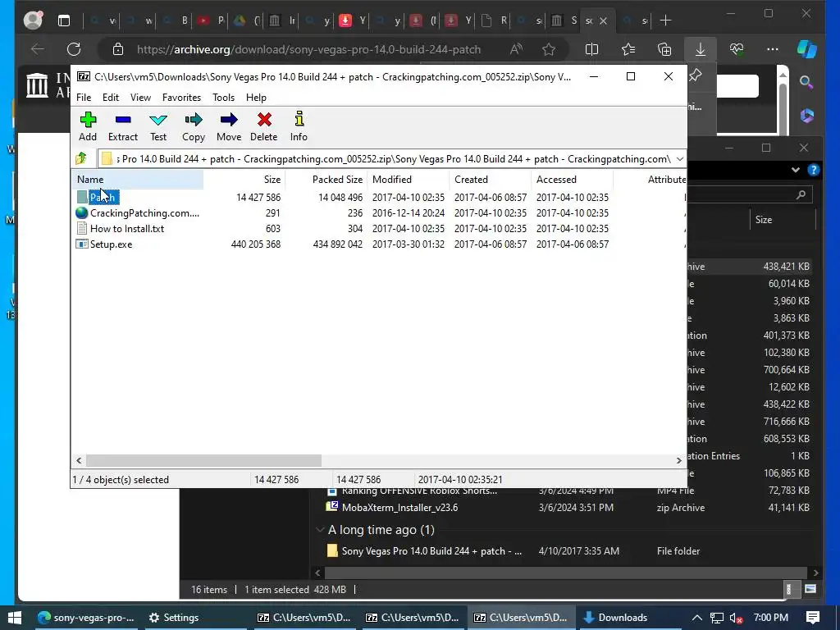Viewport: 840px width, 630px height.
Task: Open a new Edge tab
Action: click(665, 21)
